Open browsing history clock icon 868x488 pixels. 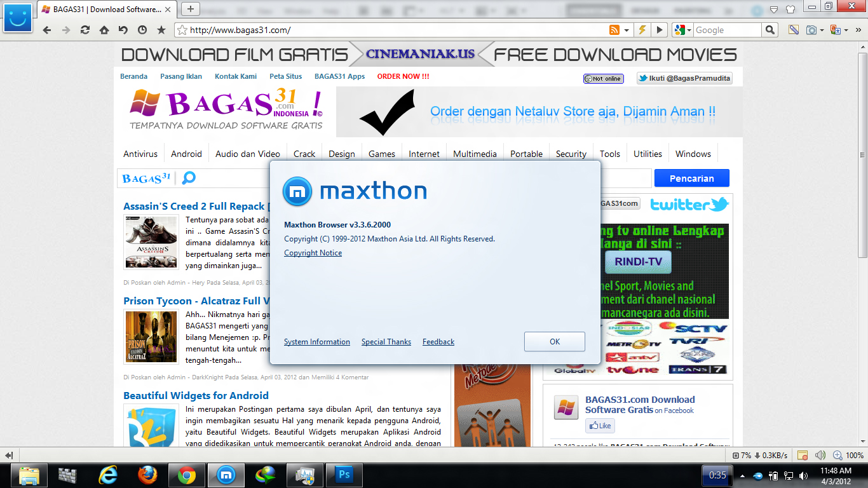tap(142, 30)
